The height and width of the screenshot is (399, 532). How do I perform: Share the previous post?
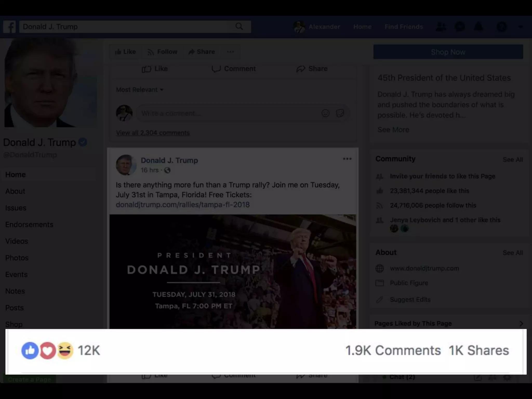click(312, 69)
